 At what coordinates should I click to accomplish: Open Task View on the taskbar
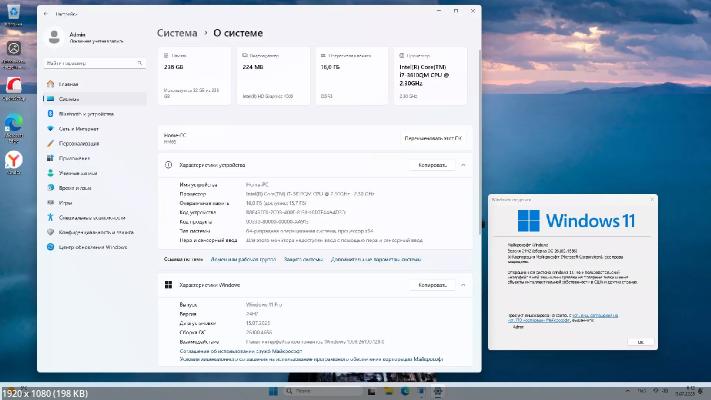pyautogui.click(x=371, y=391)
